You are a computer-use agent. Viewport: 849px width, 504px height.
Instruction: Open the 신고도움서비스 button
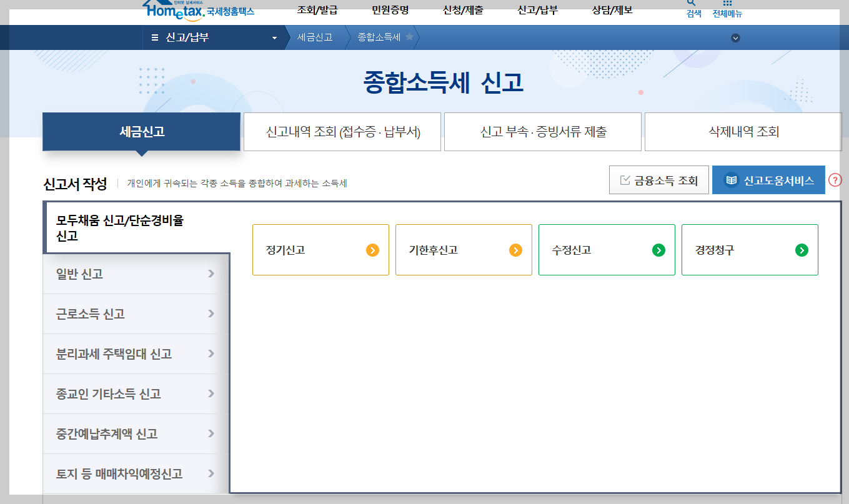coord(768,179)
